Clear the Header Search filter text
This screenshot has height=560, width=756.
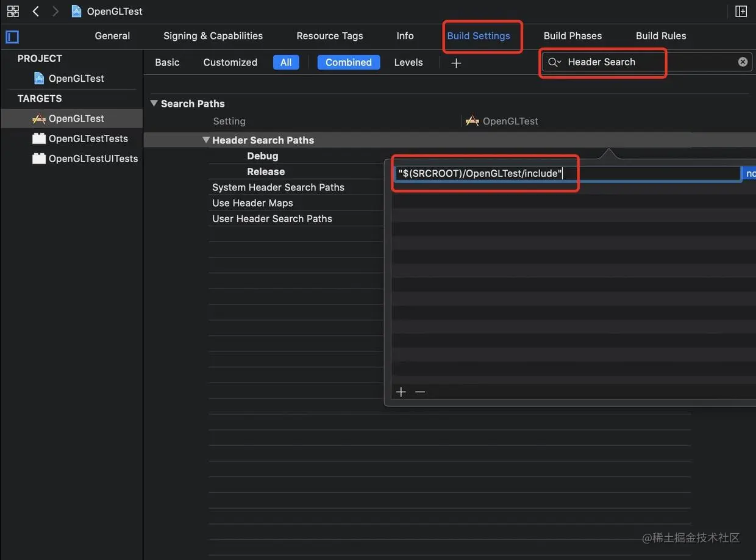pos(743,62)
